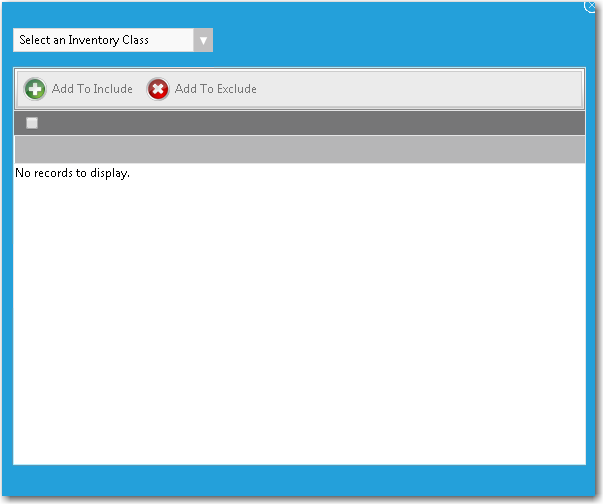Click empty toolbar space right of Add To Exclude
The image size is (603, 504).
click(x=420, y=89)
